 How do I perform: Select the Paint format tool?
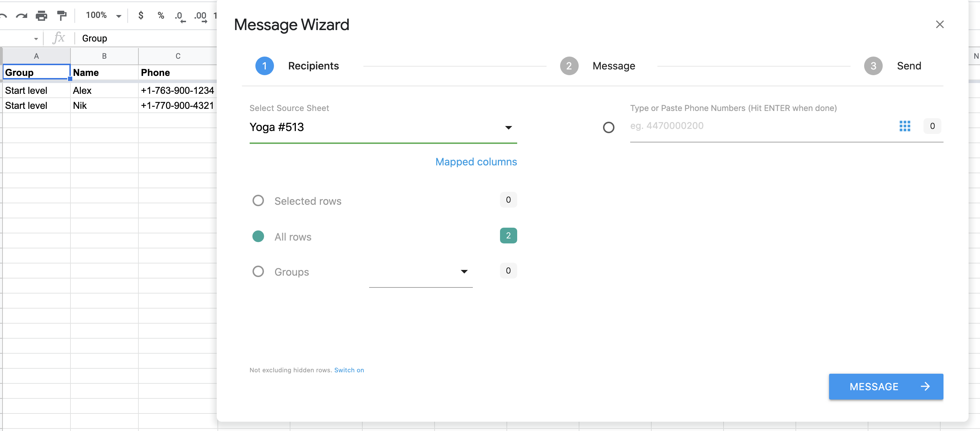tap(62, 15)
